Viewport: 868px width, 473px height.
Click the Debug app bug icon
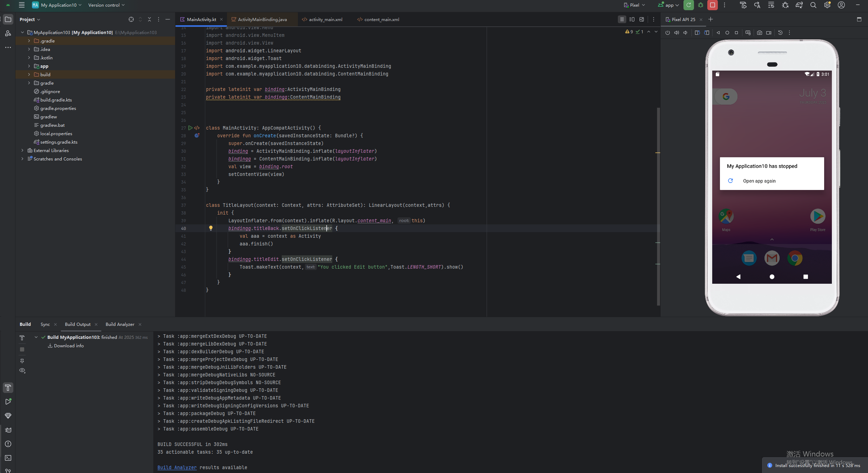tap(701, 5)
